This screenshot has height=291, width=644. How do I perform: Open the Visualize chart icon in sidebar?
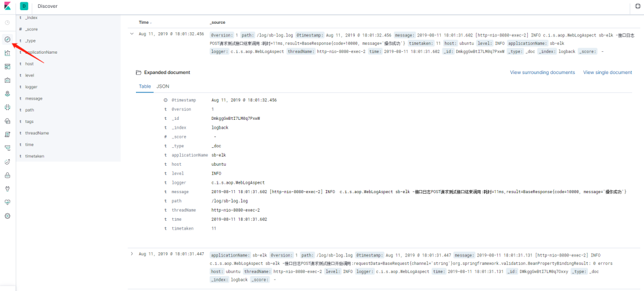coord(7,53)
